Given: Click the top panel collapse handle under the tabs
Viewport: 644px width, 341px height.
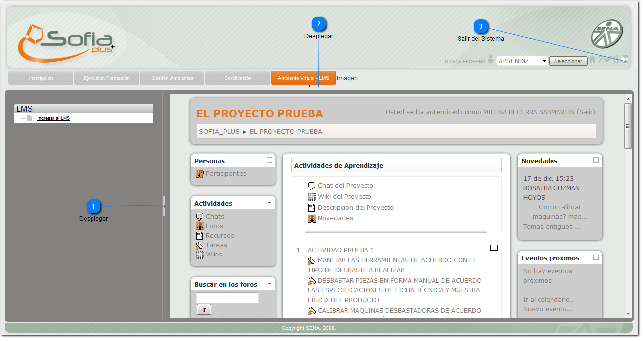Looking at the screenshot, I should 319,86.
